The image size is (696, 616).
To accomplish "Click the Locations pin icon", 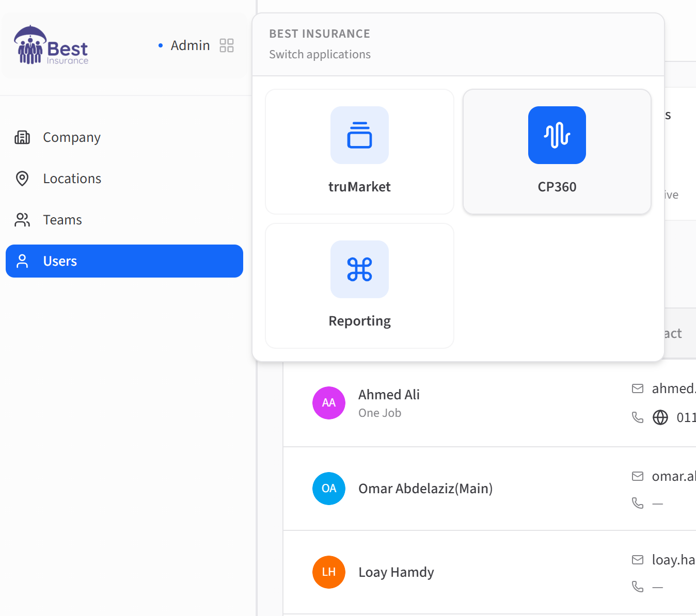I will coord(22,179).
